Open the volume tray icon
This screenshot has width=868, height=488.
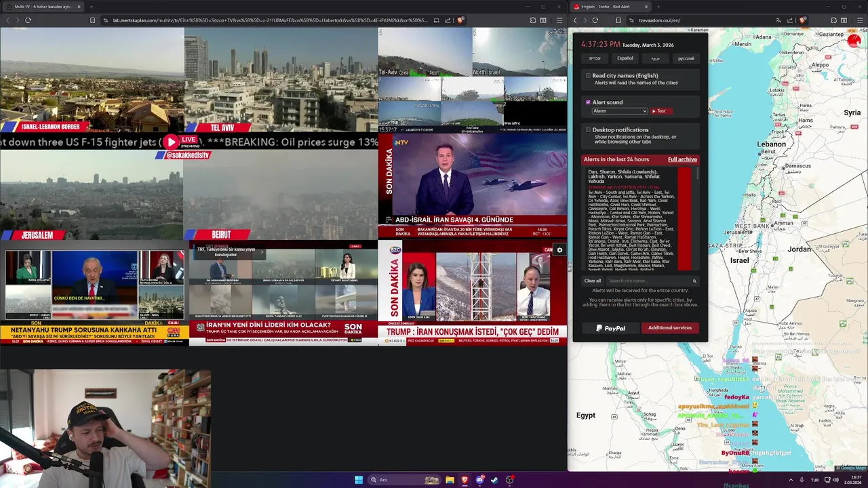pyautogui.click(x=835, y=480)
